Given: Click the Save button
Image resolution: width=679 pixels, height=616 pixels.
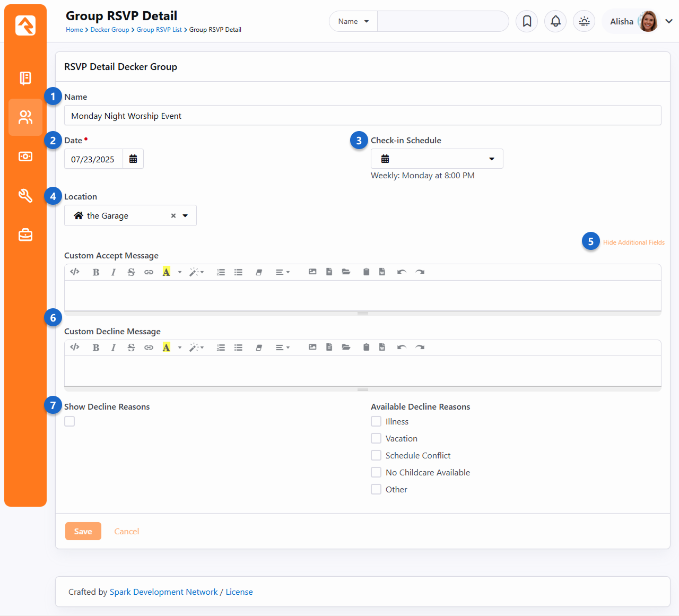Looking at the screenshot, I should [x=83, y=531].
